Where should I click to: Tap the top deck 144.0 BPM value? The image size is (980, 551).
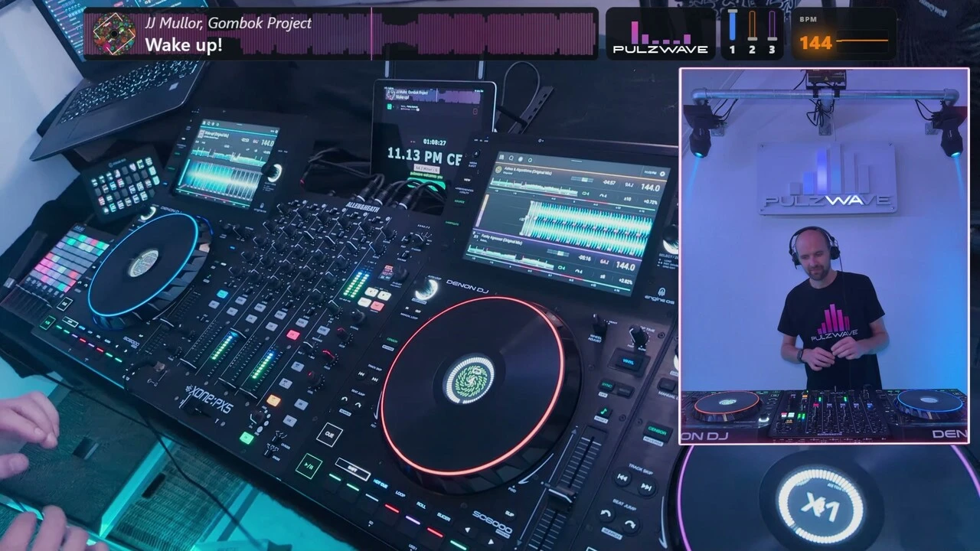[x=650, y=187]
